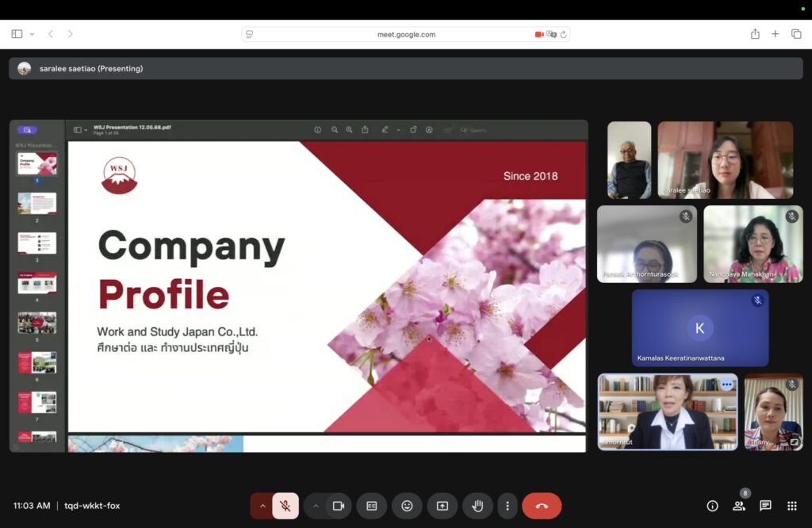Select Kamalas Keeratinanwattana participant tile
812x528 pixels.
[700, 327]
